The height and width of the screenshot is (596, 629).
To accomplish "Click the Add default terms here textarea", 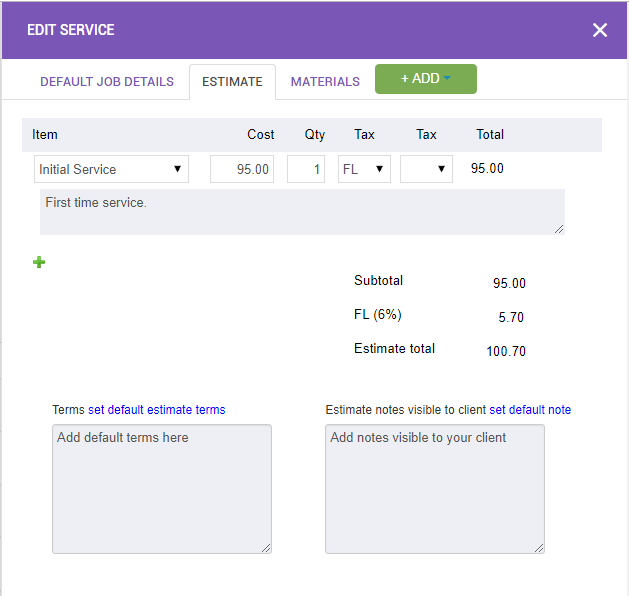I will (x=162, y=489).
